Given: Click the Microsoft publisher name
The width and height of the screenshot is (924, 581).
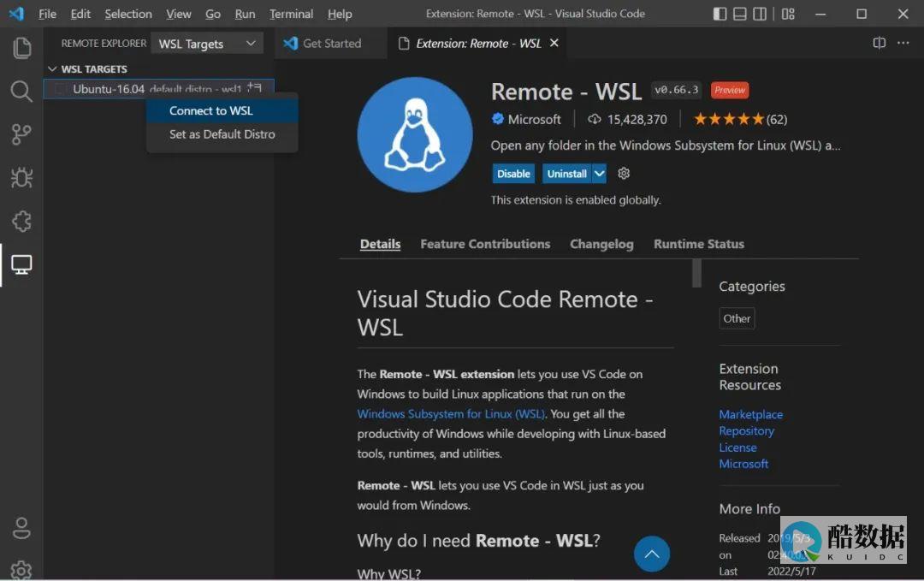Looking at the screenshot, I should click(535, 120).
